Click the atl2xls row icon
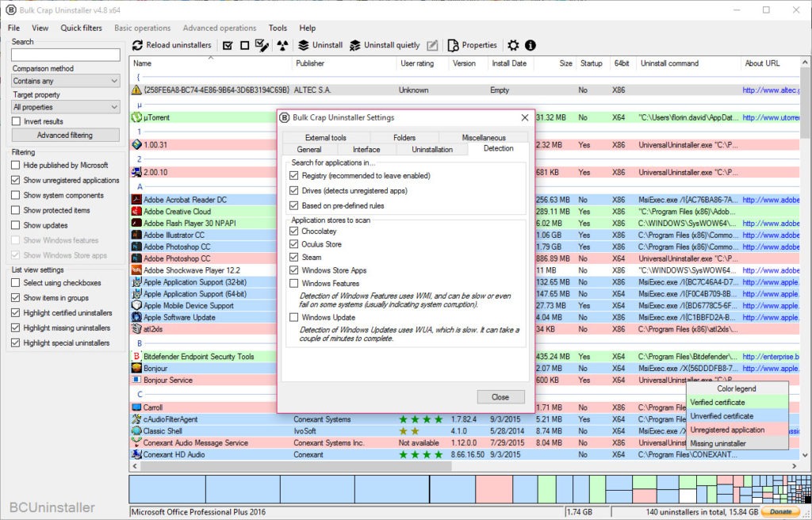This screenshot has width=812, height=520. point(136,329)
